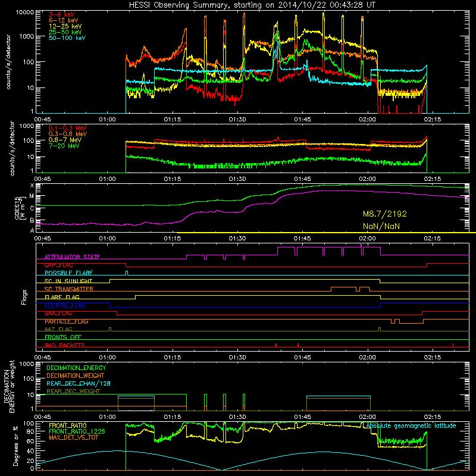Click the green 25-50 keV legend entry
476x476 pixels.
tap(65, 32)
